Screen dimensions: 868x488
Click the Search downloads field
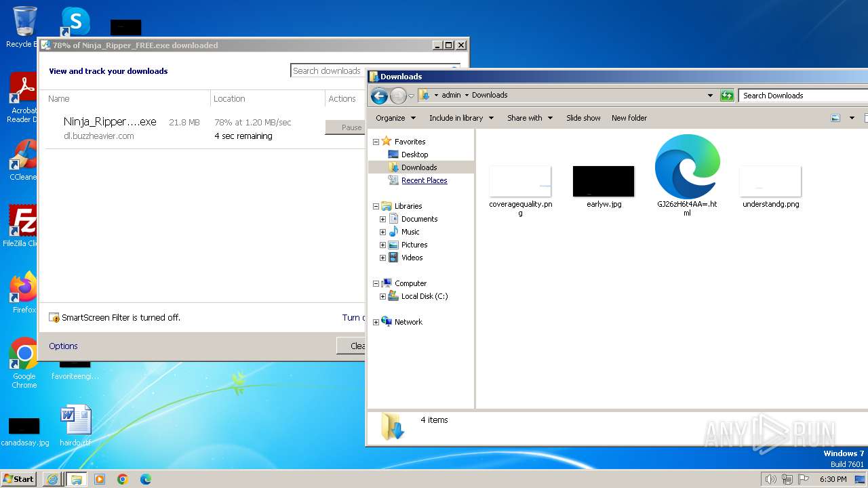click(x=328, y=70)
